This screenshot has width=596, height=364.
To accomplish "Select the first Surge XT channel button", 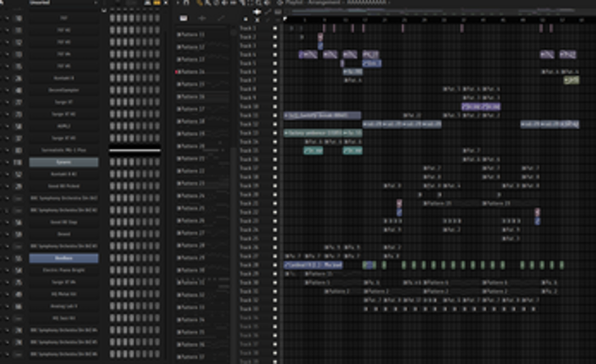I will 63,102.
